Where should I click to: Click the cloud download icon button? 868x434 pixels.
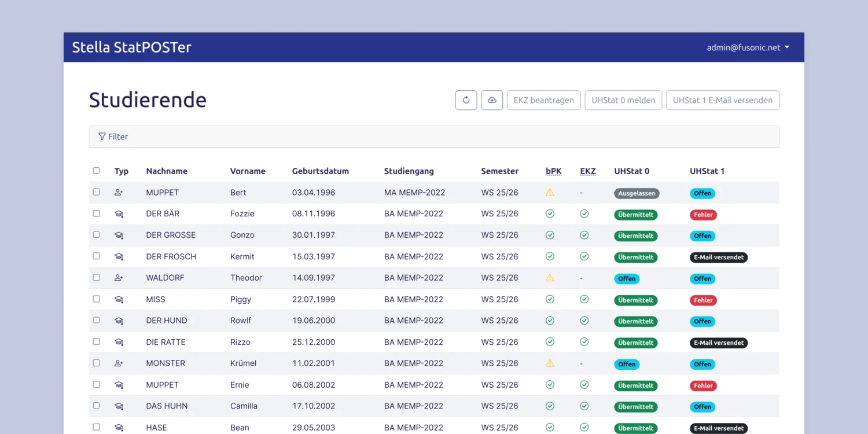coord(492,100)
